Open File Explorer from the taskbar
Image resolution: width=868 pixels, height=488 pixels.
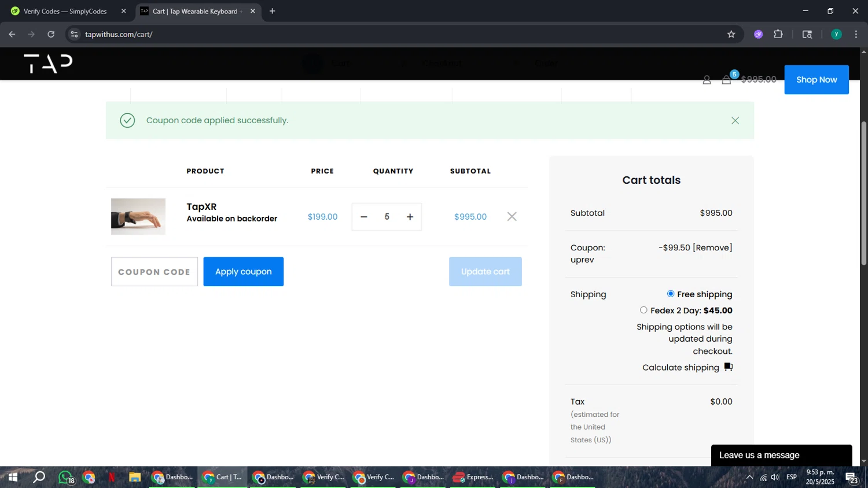point(135,478)
